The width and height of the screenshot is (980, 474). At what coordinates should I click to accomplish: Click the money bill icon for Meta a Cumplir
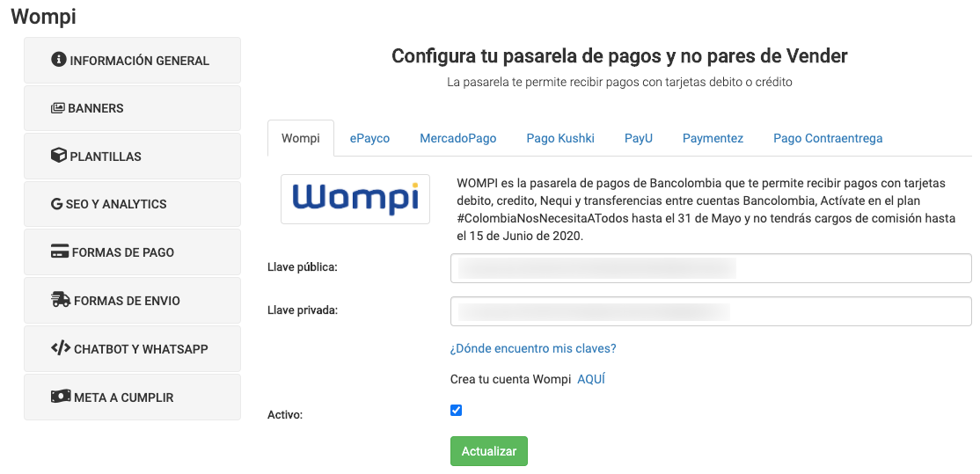click(x=61, y=397)
